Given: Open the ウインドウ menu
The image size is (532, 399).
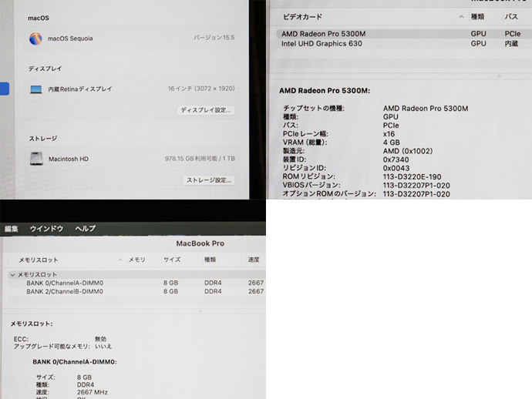Looking at the screenshot, I should click(x=46, y=229).
